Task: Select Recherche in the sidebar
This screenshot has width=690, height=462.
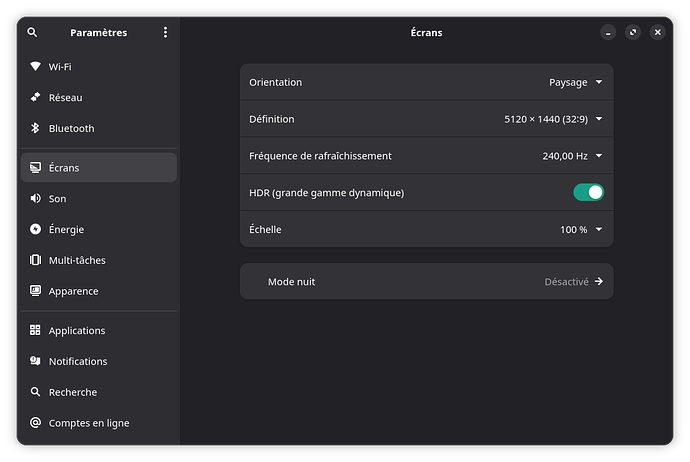Action: point(99,392)
